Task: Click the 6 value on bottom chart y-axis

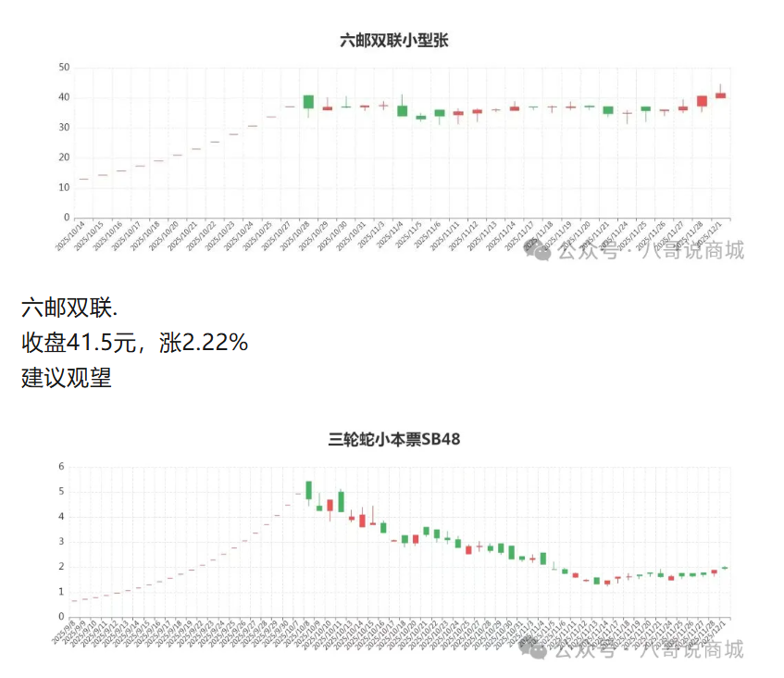Action: [61, 467]
